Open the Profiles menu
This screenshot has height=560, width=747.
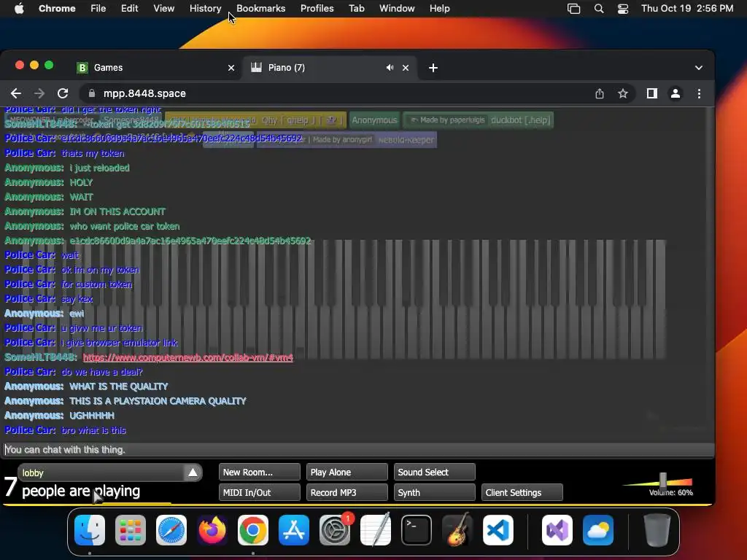pyautogui.click(x=317, y=9)
